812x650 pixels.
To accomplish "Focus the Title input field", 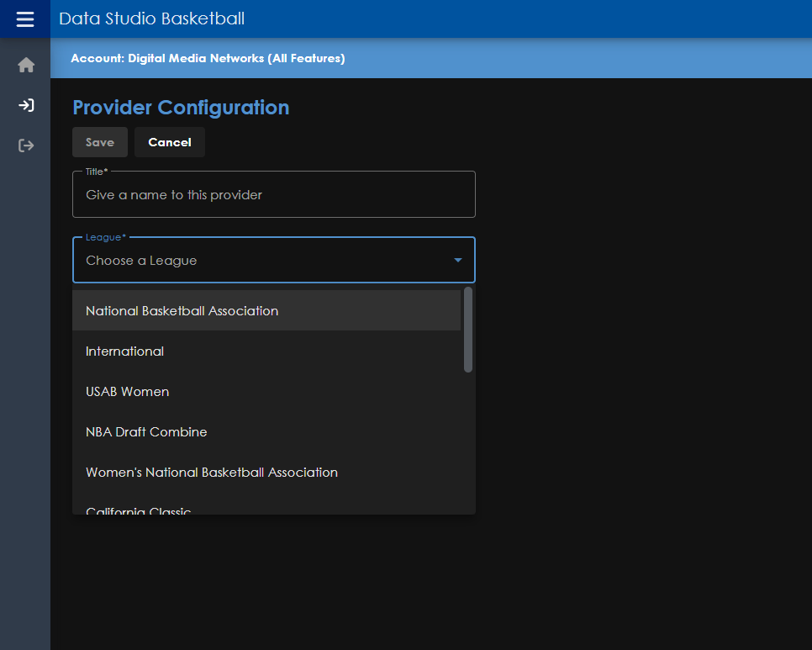I will (273, 195).
